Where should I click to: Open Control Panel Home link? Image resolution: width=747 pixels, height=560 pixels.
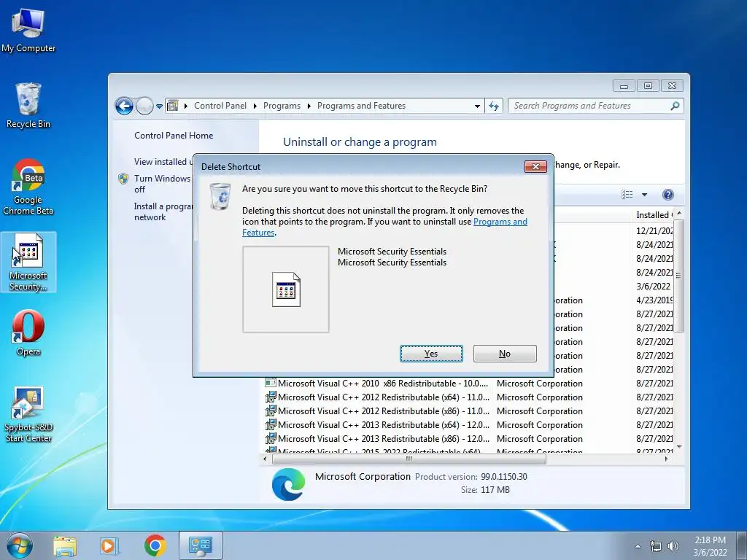coord(174,135)
